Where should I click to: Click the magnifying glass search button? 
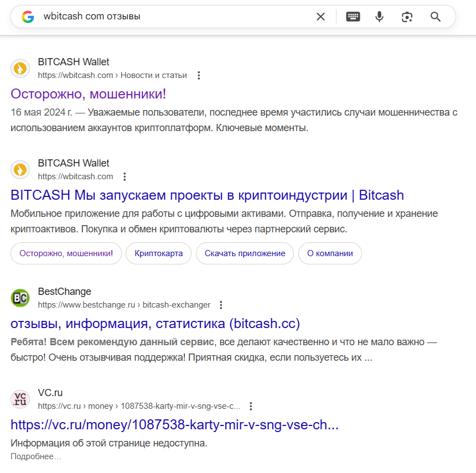(x=436, y=17)
